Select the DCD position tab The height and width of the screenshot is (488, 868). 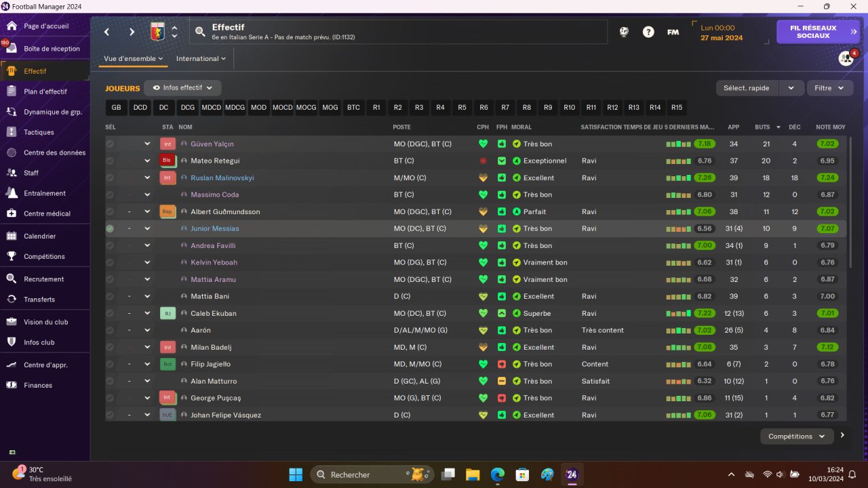tap(140, 108)
